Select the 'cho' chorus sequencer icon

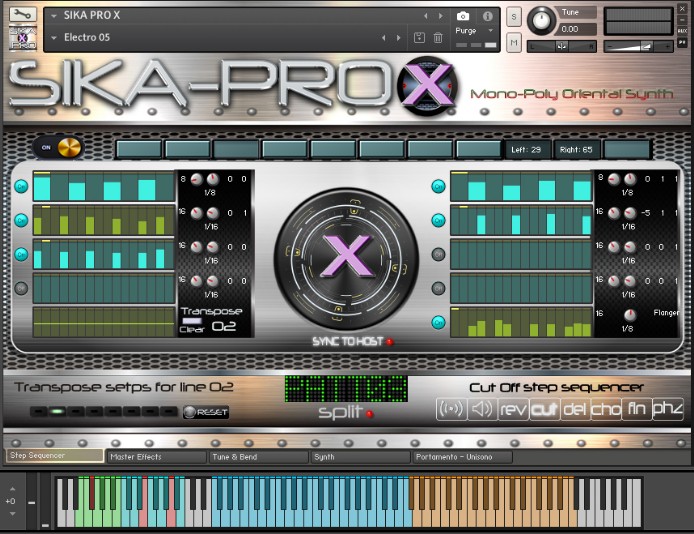605,409
